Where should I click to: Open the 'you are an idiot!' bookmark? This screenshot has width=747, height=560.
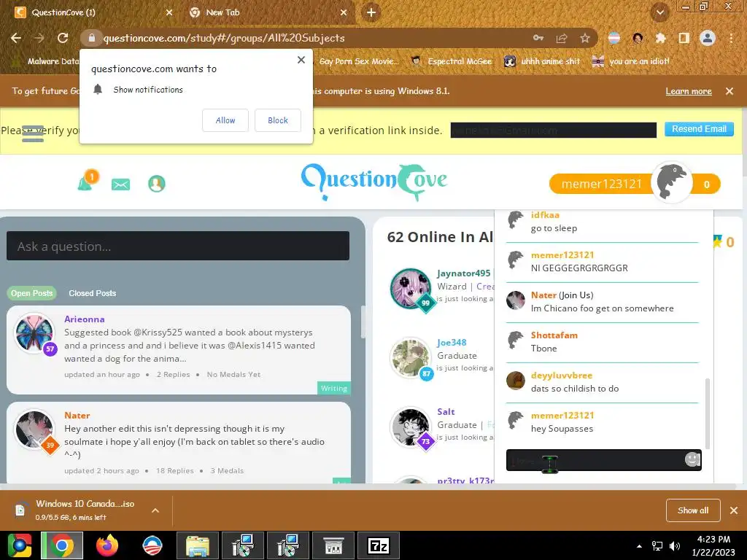(x=630, y=61)
